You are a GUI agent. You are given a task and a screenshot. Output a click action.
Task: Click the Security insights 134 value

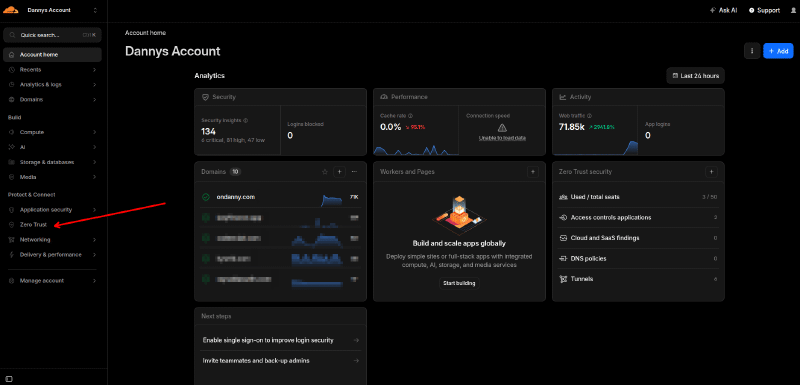[209, 132]
